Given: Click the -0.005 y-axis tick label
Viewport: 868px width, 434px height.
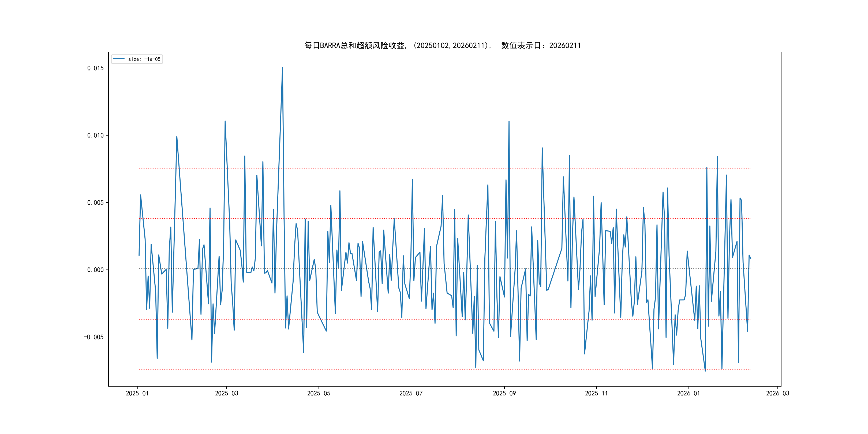Looking at the screenshot, I should tap(94, 337).
